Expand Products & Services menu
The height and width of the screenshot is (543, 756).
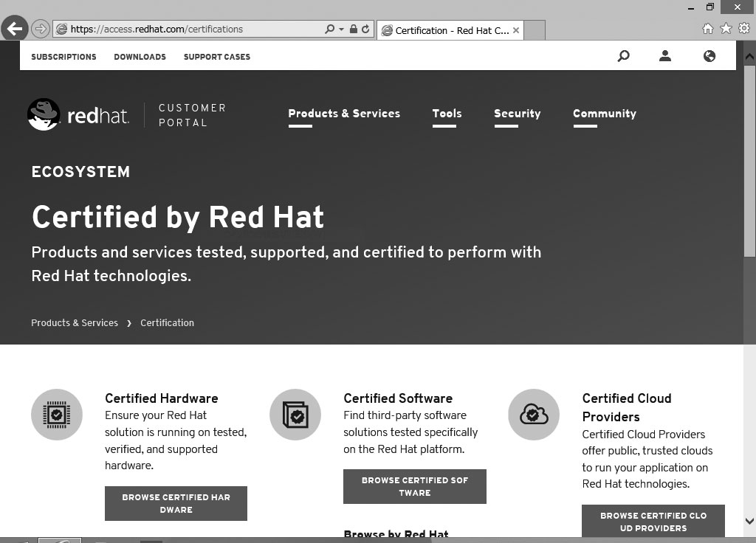pos(344,114)
